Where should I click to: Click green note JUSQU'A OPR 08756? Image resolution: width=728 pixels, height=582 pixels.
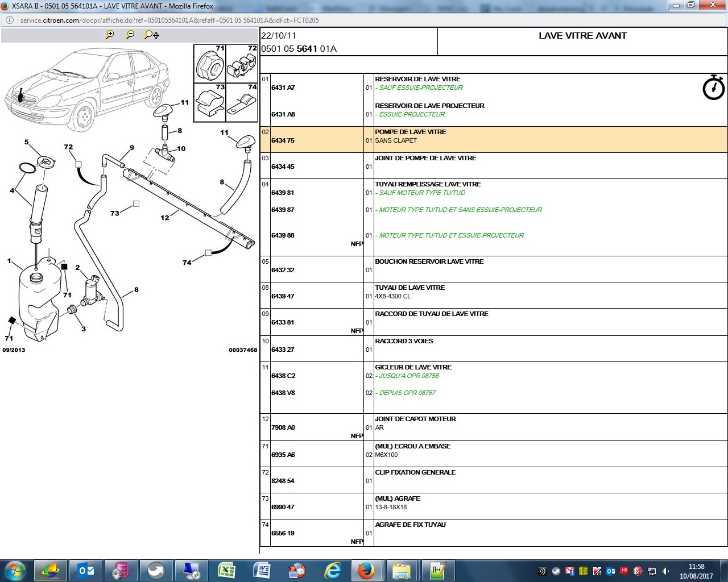[407, 376]
